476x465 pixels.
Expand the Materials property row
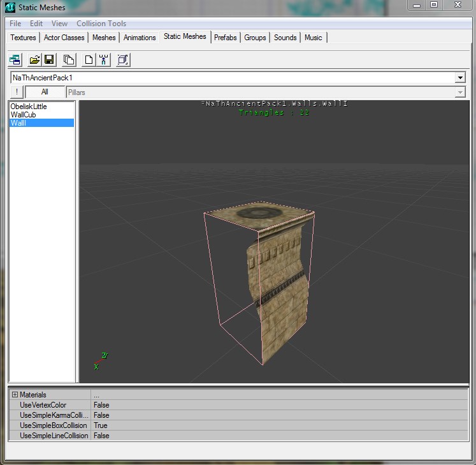click(x=15, y=395)
